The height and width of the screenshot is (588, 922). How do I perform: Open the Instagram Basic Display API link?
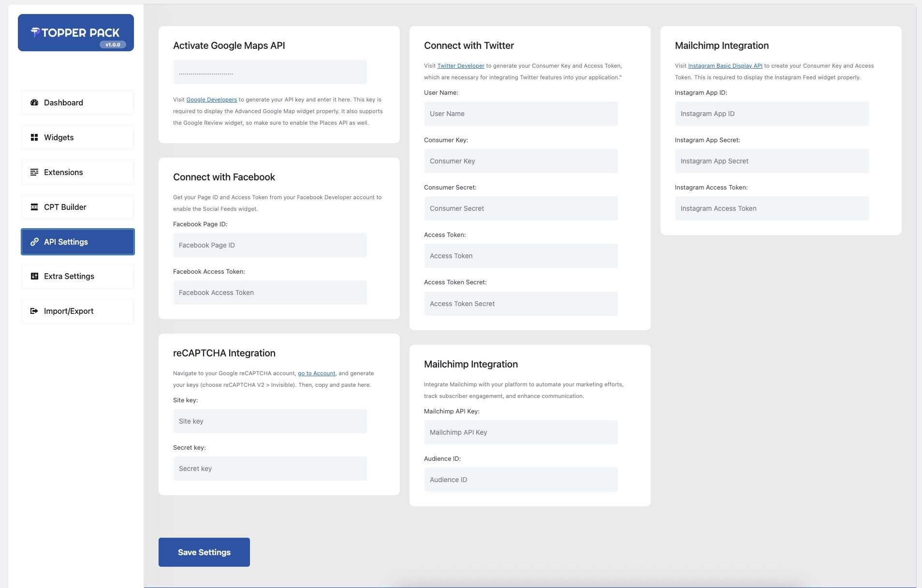point(724,66)
